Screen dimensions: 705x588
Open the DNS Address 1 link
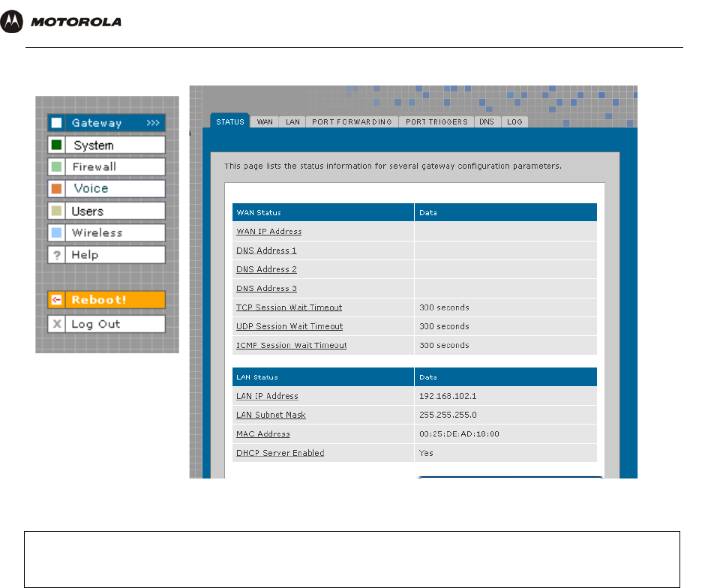pos(266,250)
